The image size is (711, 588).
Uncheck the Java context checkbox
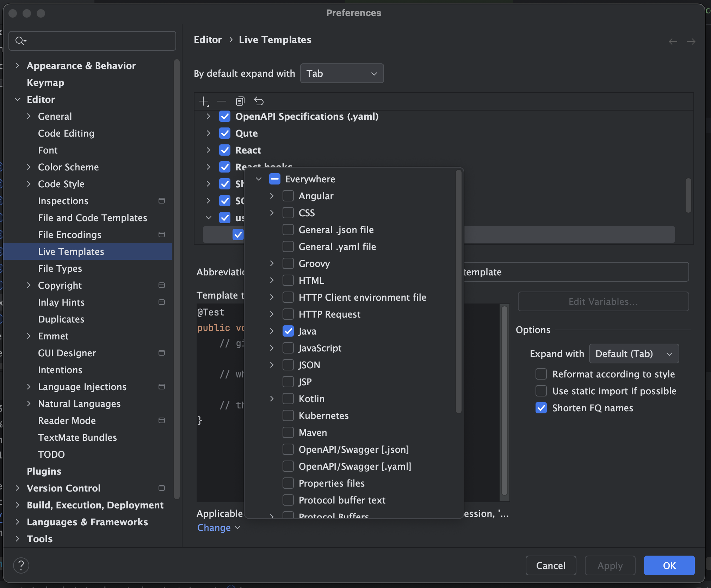288,331
